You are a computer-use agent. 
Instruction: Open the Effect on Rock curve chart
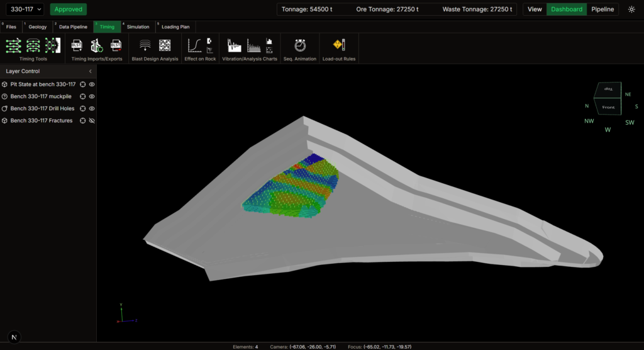194,46
